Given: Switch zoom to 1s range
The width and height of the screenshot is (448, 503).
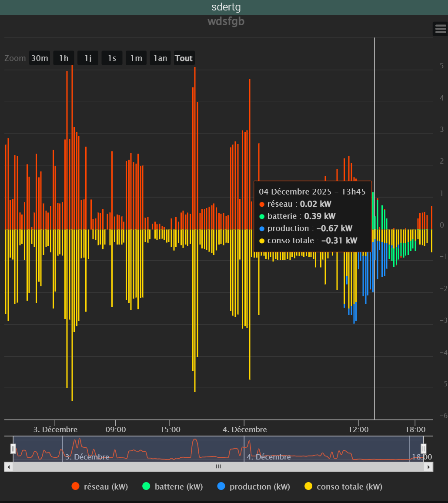Looking at the screenshot, I should pos(112,58).
